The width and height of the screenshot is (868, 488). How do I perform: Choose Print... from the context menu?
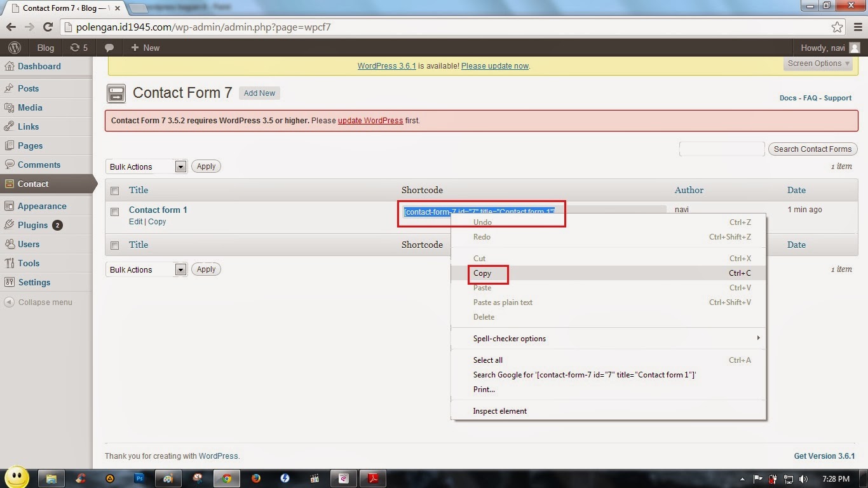point(608,390)
